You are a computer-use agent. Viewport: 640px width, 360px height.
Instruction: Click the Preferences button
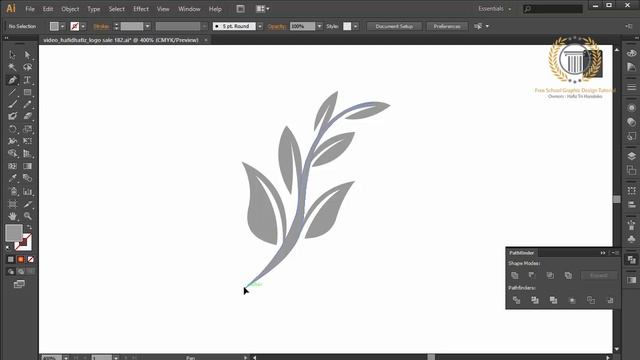(447, 26)
